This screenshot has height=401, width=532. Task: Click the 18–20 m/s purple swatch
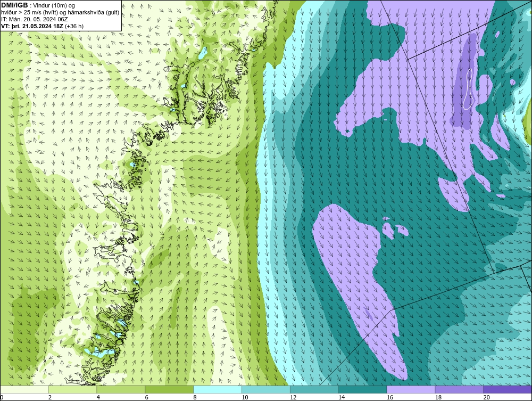click(x=460, y=389)
